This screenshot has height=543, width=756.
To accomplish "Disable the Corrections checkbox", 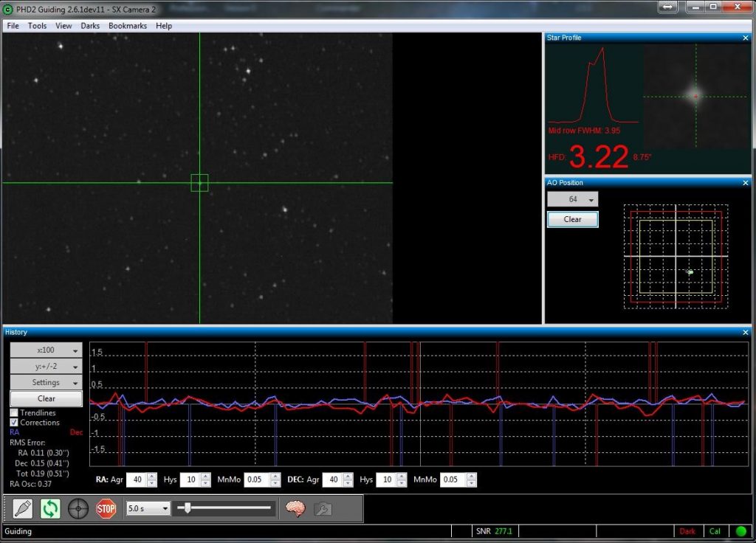I will 13,422.
